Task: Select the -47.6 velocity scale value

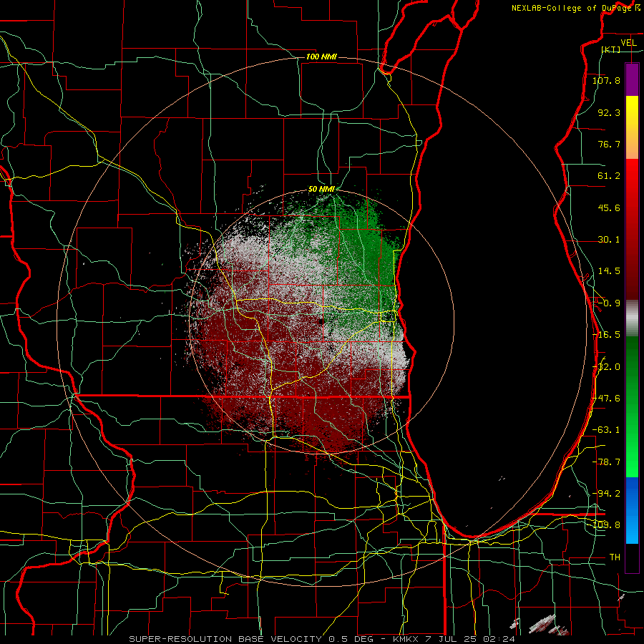Action: 606,399
